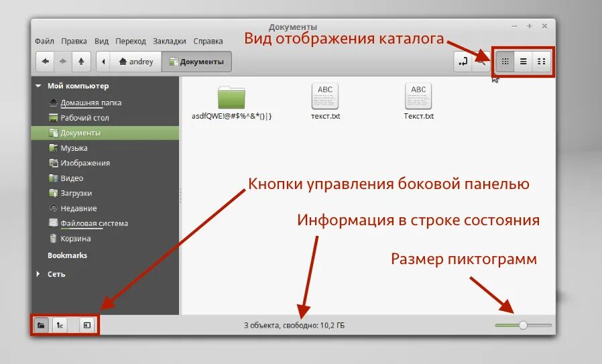Viewport: 602px width, 364px height.
Task: Go back with the left arrow button
Action: click(46, 62)
